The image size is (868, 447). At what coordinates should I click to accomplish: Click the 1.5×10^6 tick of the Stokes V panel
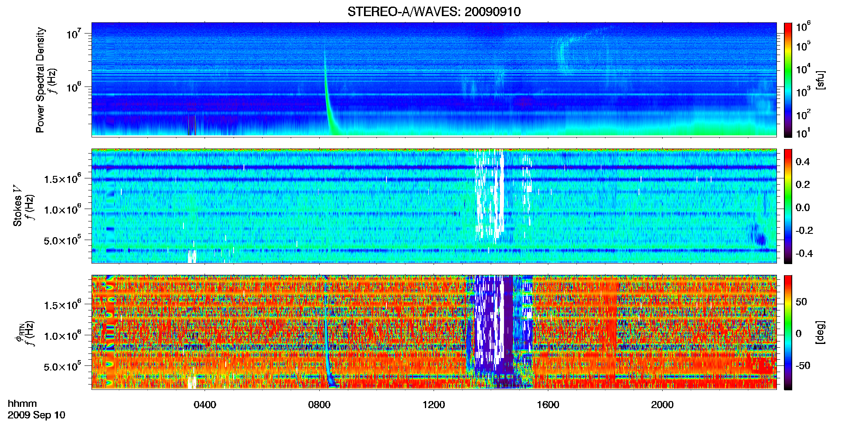62,178
